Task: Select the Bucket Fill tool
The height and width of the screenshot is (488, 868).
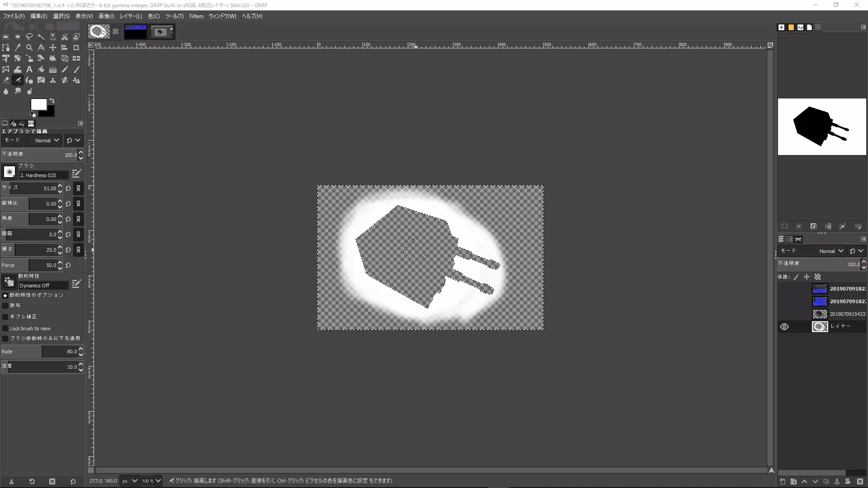Action: (x=41, y=70)
